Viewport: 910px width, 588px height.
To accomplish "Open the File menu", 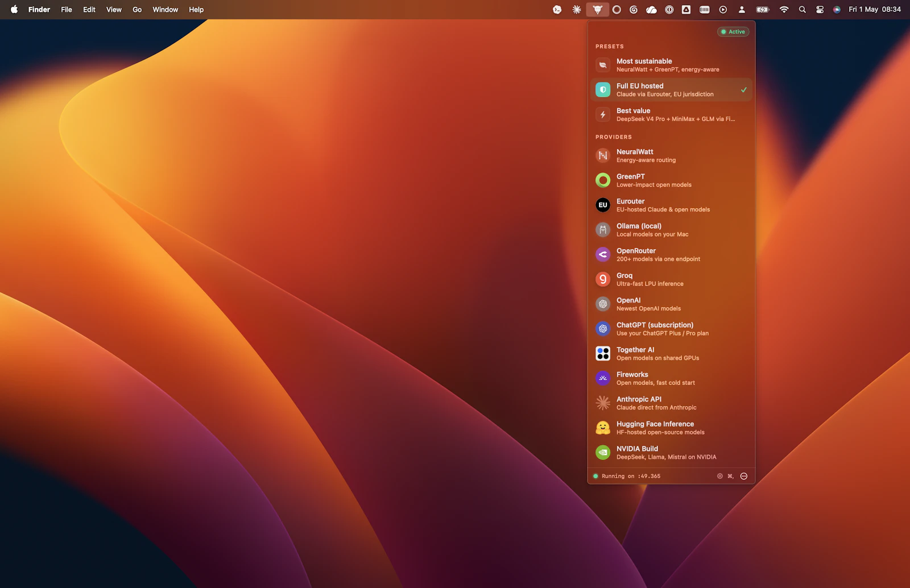I will [x=67, y=10].
